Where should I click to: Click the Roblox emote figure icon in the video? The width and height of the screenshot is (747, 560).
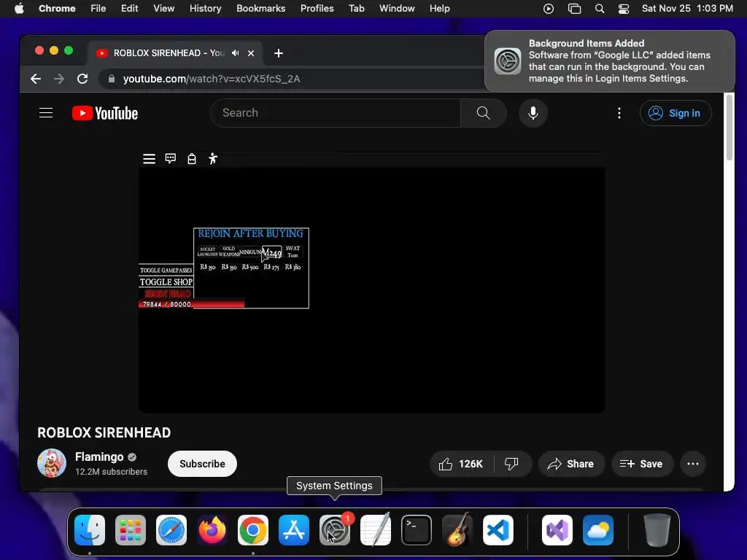[x=213, y=158]
